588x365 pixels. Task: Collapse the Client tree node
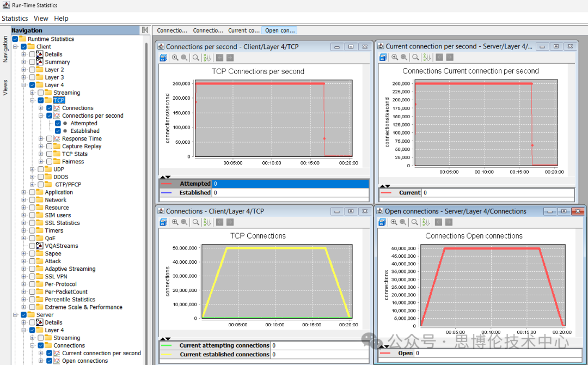(x=15, y=47)
